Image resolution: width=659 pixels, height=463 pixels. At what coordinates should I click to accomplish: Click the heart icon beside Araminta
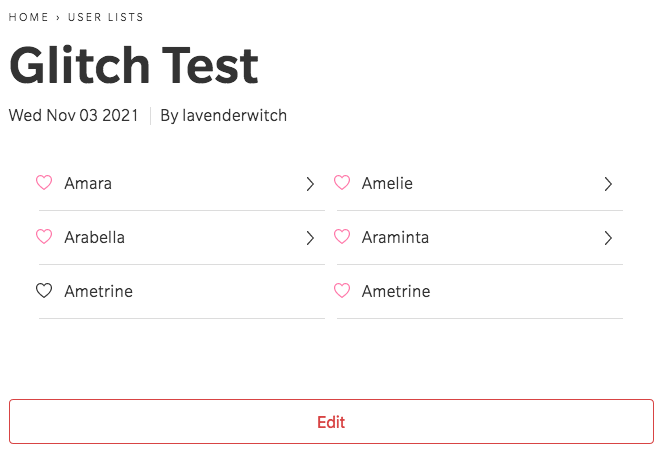342,237
